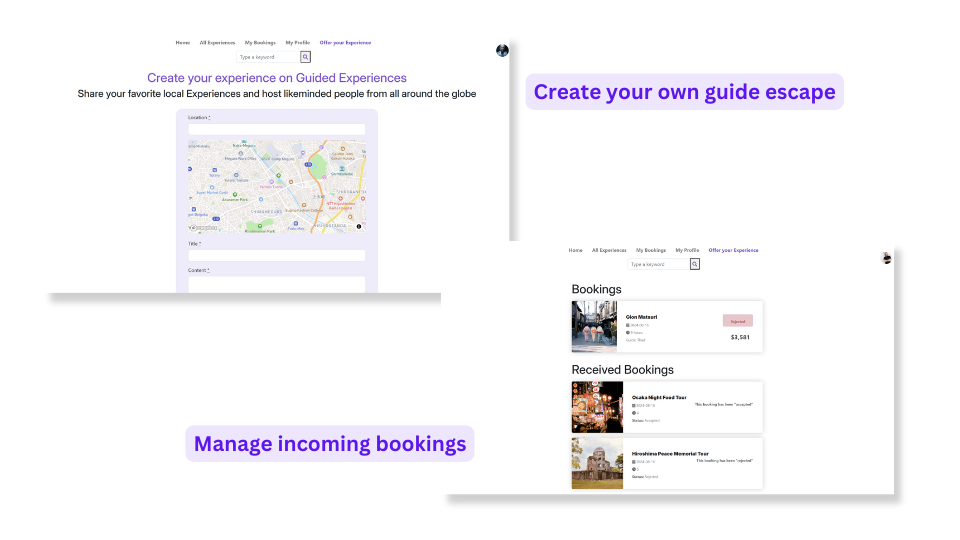Open Hiroshima Peace Memorial Tour thumbnail

pos(597,463)
